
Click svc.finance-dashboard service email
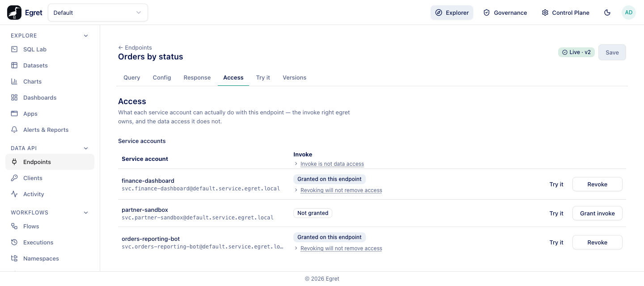(201, 189)
